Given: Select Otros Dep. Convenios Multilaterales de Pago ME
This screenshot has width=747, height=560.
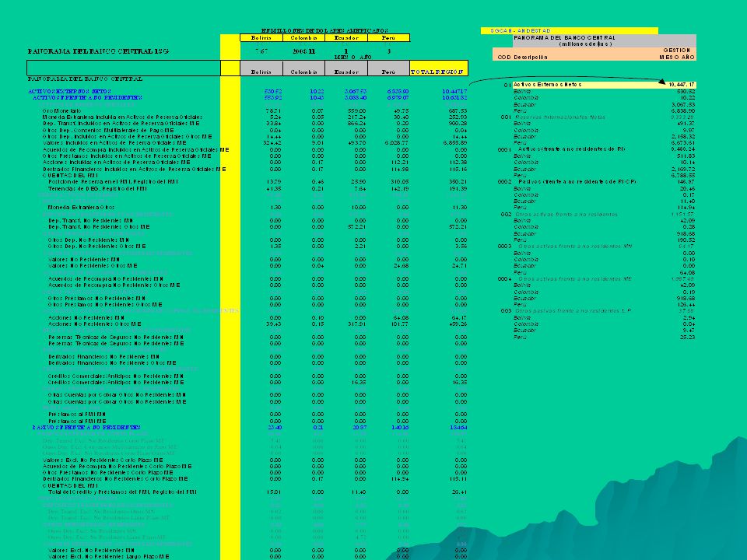Looking at the screenshot, I should coord(108,130).
